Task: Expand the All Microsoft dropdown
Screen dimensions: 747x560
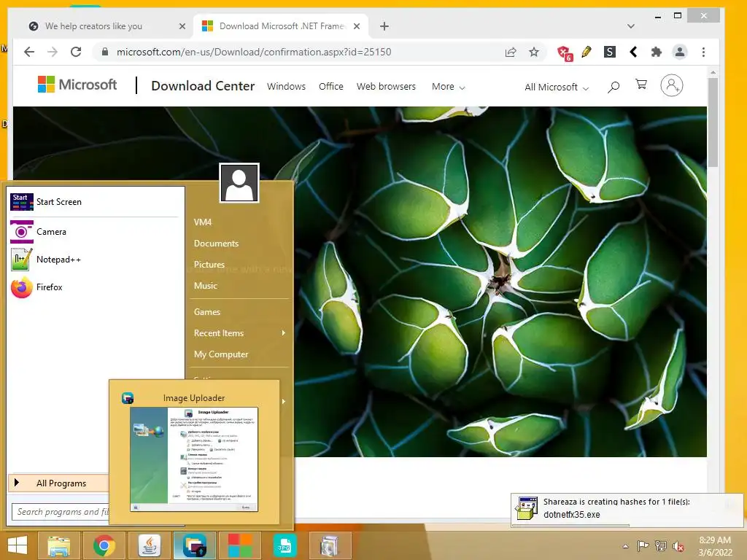Action: tap(557, 87)
